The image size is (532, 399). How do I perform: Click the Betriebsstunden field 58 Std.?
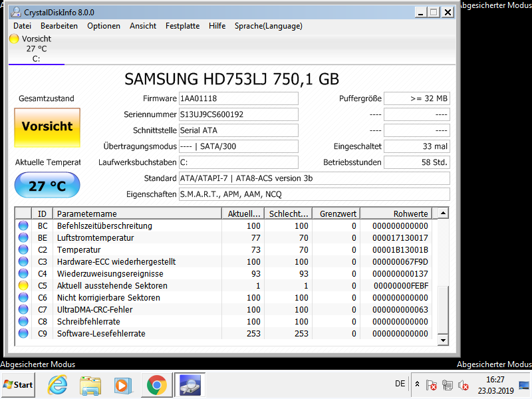pyautogui.click(x=417, y=162)
